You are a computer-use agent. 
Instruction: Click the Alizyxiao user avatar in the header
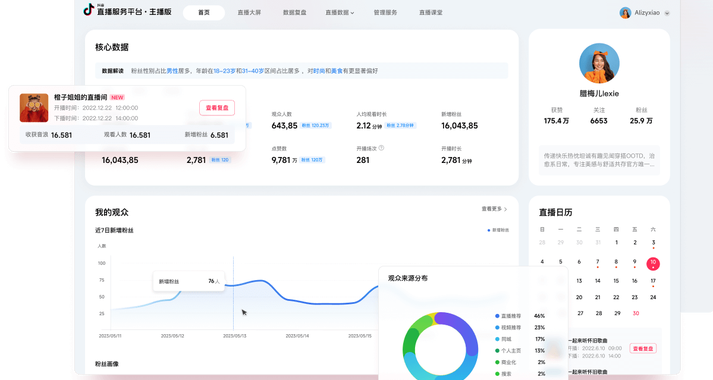tap(625, 13)
